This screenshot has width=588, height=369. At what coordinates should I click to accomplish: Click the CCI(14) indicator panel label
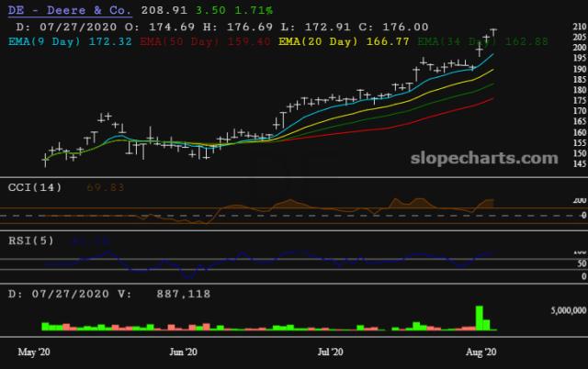click(x=35, y=186)
